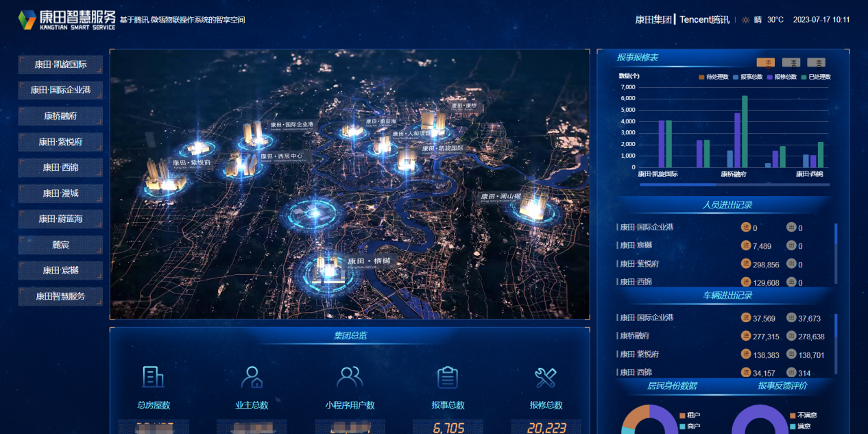The height and width of the screenshot is (434, 868).
Task: Toggle 报修总数 legend in chart
Action: (782, 77)
